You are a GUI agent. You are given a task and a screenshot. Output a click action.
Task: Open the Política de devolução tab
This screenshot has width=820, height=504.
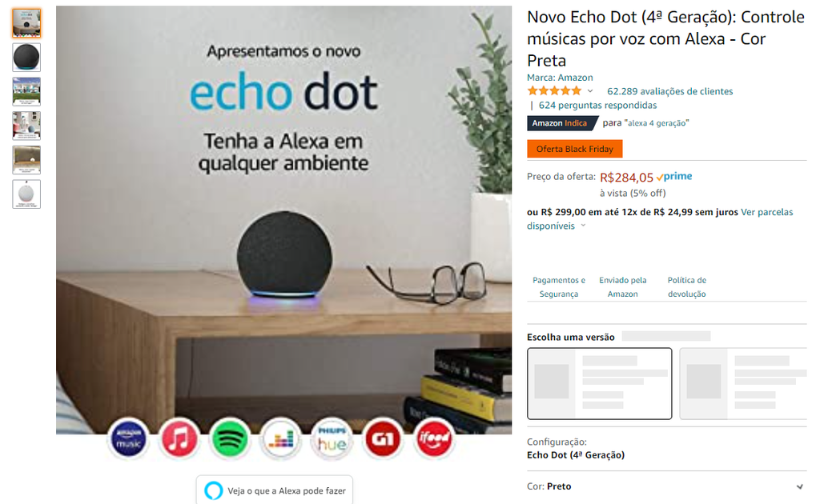click(x=686, y=286)
